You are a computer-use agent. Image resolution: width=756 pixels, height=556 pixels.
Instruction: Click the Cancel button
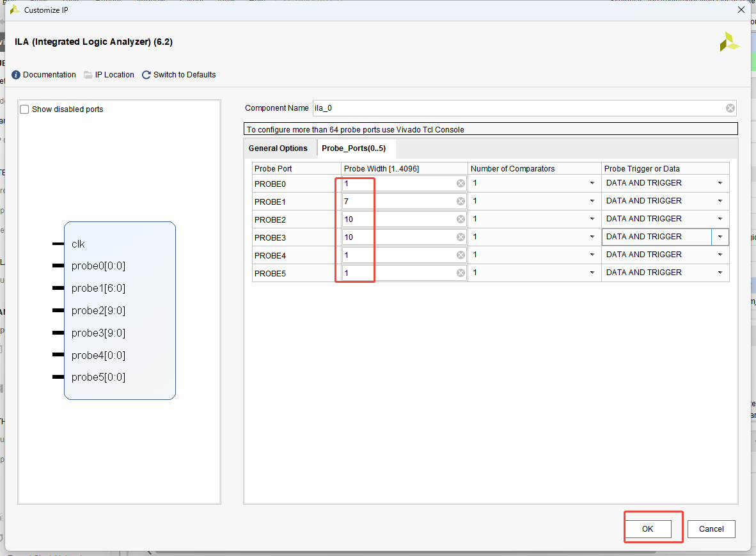(711, 529)
